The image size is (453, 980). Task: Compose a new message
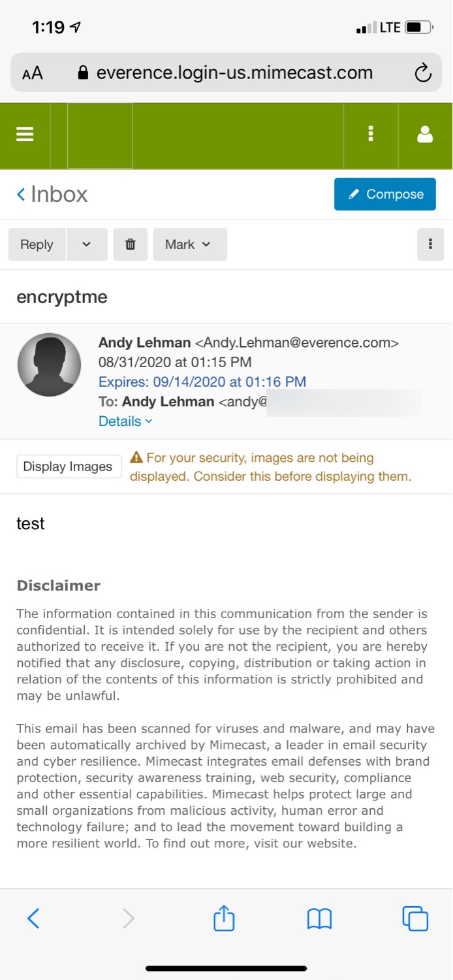[x=385, y=194]
